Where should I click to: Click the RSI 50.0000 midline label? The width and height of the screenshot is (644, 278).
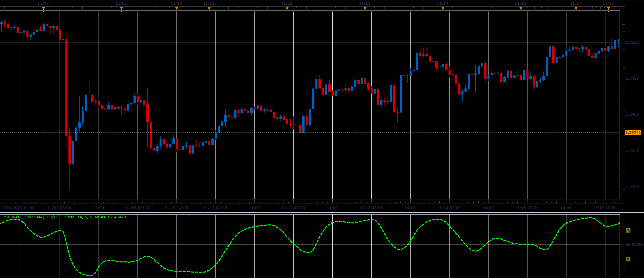(635, 244)
